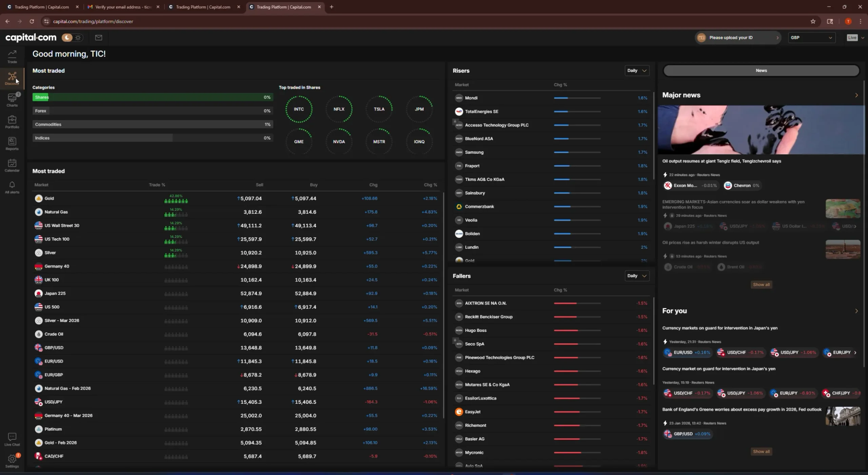868x475 pixels.
Task: Open the Calendar sidebar icon
Action: (x=12, y=165)
